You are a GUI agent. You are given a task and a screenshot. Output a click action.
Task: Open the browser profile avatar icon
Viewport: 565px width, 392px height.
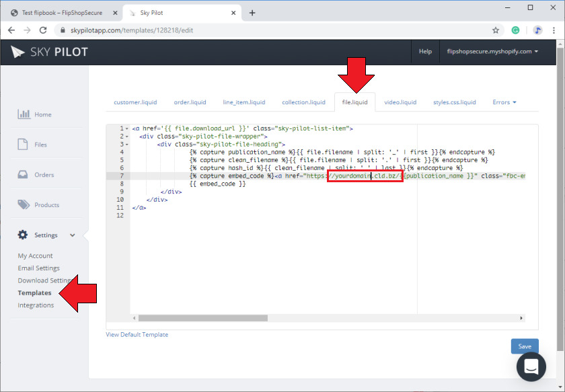pyautogui.click(x=537, y=30)
